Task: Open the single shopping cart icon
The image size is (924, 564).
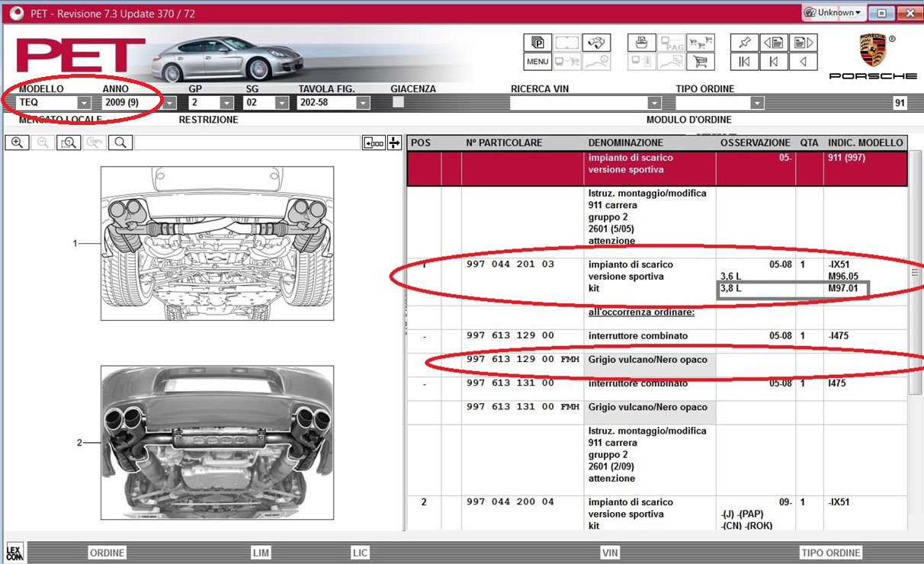Action: (x=701, y=62)
